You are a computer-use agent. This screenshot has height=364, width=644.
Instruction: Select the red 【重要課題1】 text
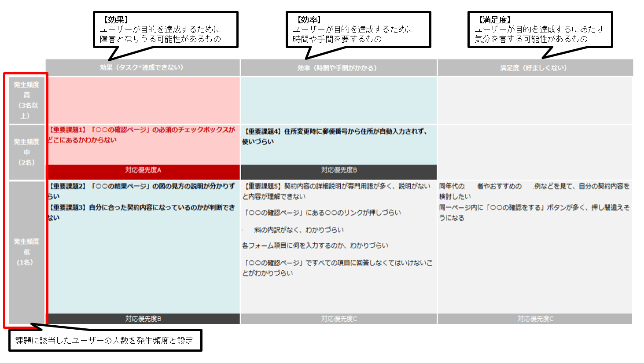[x=142, y=135]
